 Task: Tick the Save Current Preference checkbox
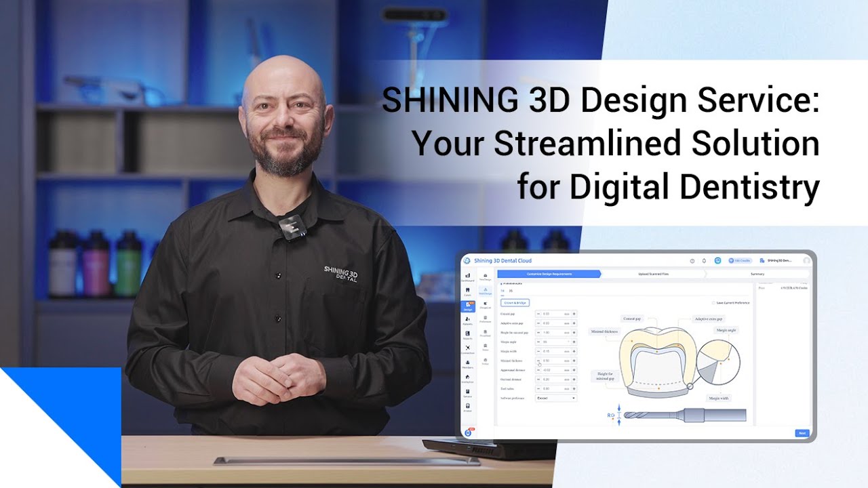(713, 303)
